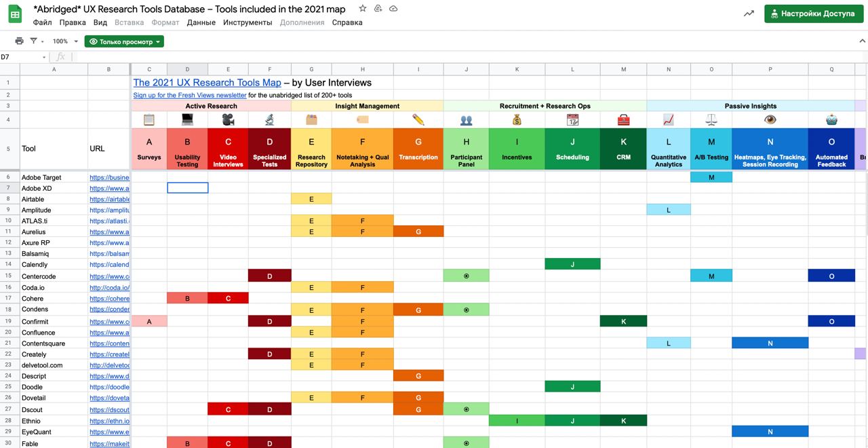Click the Usability Testing laptop icon
Screen dimensions: 868x448
coord(187,119)
